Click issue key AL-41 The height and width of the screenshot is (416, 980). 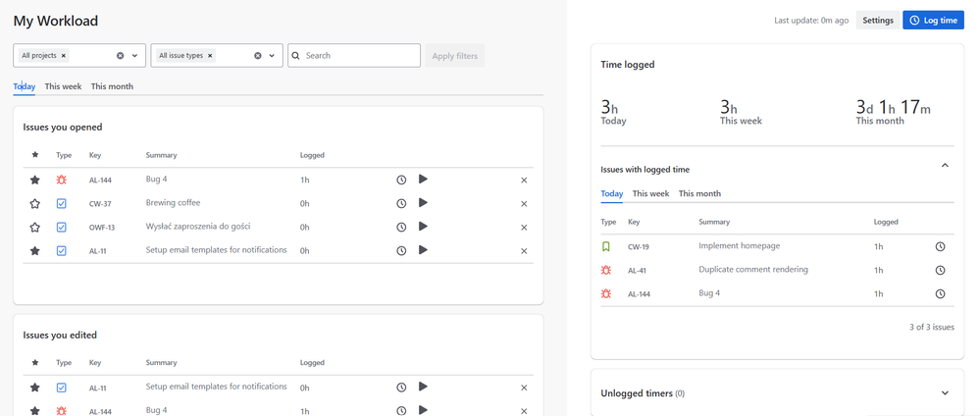(x=638, y=271)
